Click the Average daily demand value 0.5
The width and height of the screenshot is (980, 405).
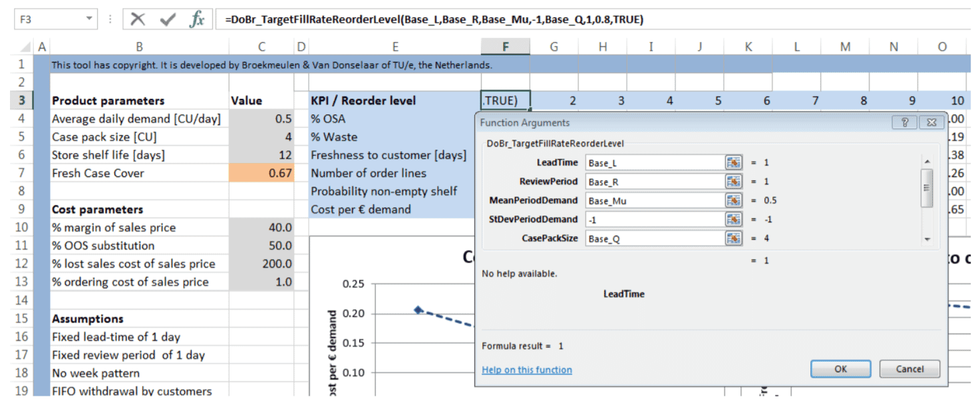(x=261, y=119)
